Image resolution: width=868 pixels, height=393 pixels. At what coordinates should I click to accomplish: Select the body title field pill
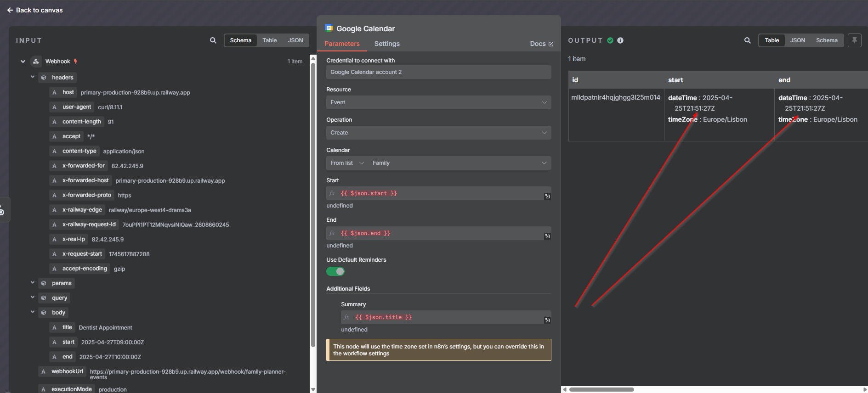pos(62,327)
